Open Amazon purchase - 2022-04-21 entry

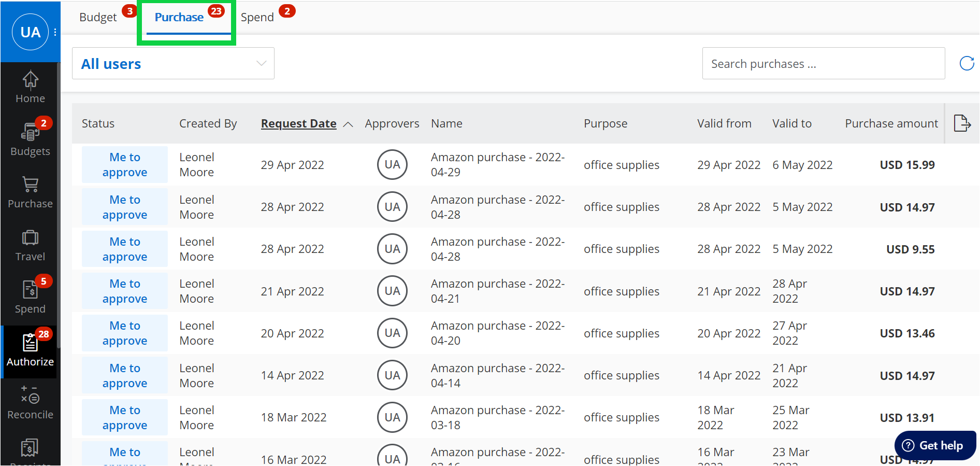click(497, 291)
